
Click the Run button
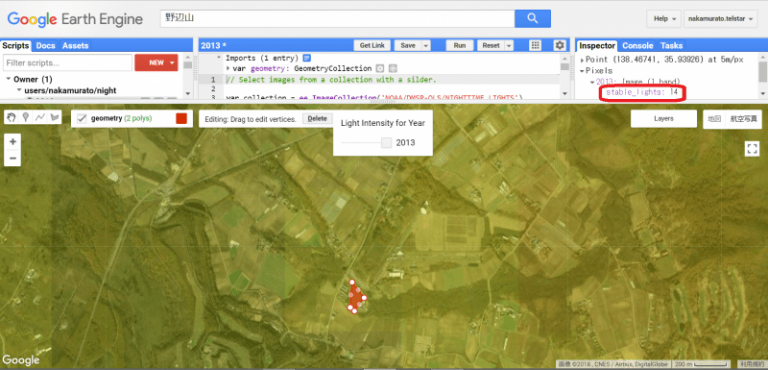pos(459,46)
